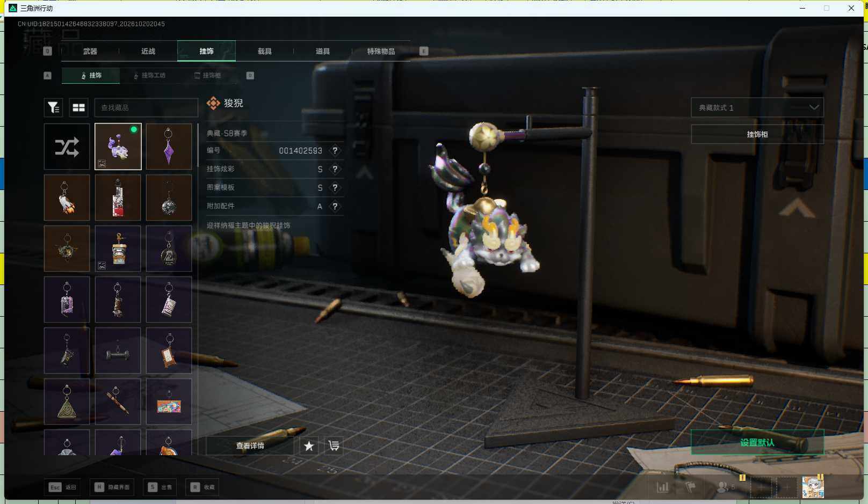Show help for 附加配件 rating
This screenshot has width=868, height=504.
pos(335,206)
